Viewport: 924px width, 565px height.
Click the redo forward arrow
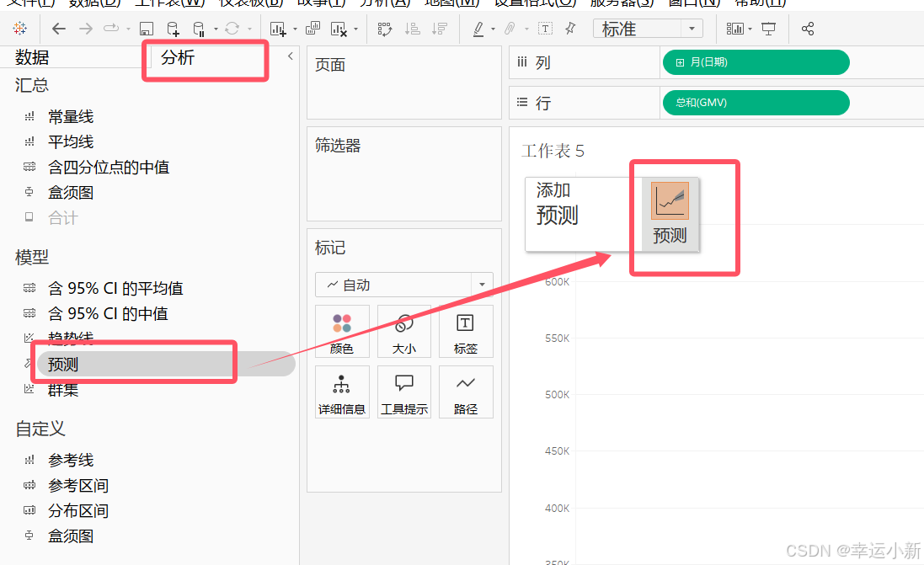pos(85,29)
